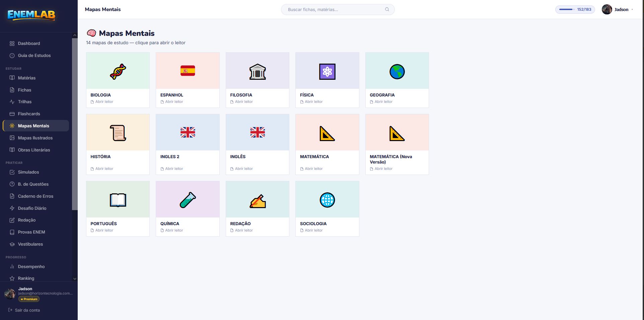Open the Sociologia globe thumbnail
Image resolution: width=644 pixels, height=320 pixels.
[x=327, y=199]
